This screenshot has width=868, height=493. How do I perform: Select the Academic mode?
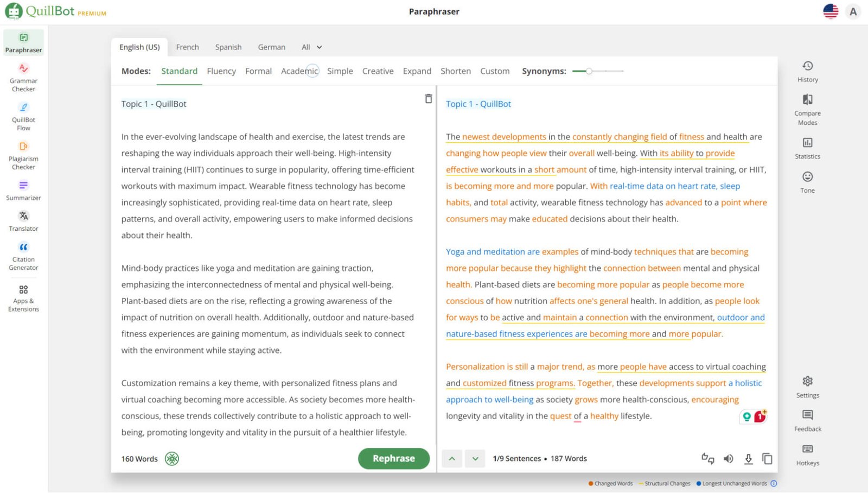pos(299,71)
